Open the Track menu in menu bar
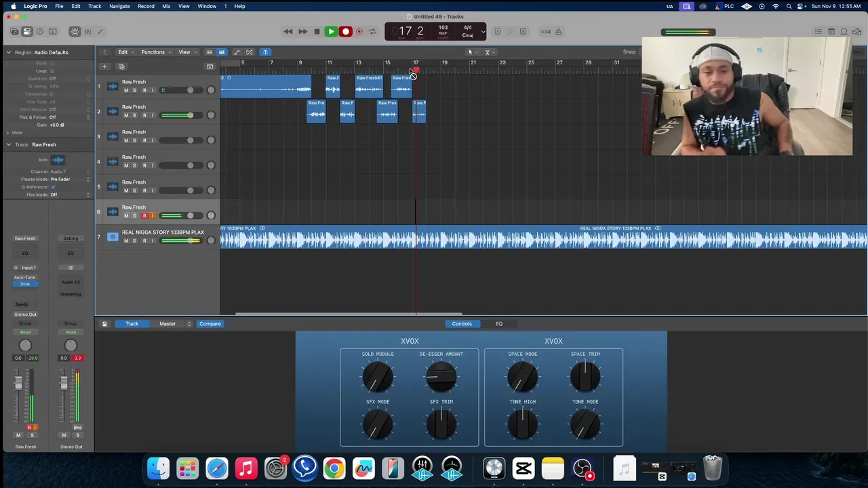This screenshot has height=488, width=868. 95,6
